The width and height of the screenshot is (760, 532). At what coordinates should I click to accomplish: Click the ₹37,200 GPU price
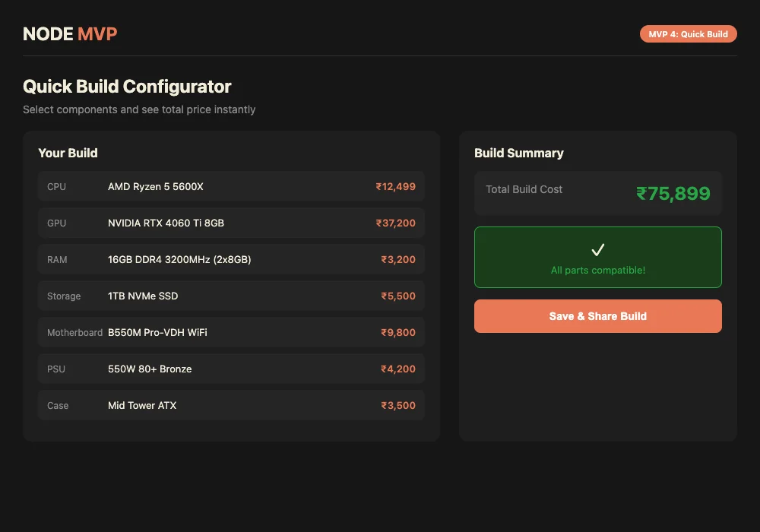395,223
